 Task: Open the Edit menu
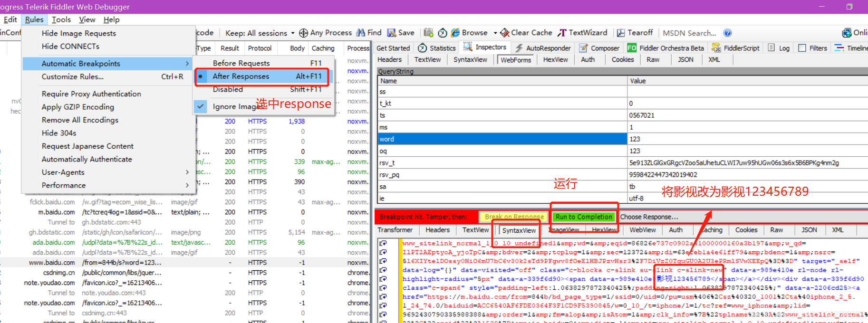click(10, 19)
